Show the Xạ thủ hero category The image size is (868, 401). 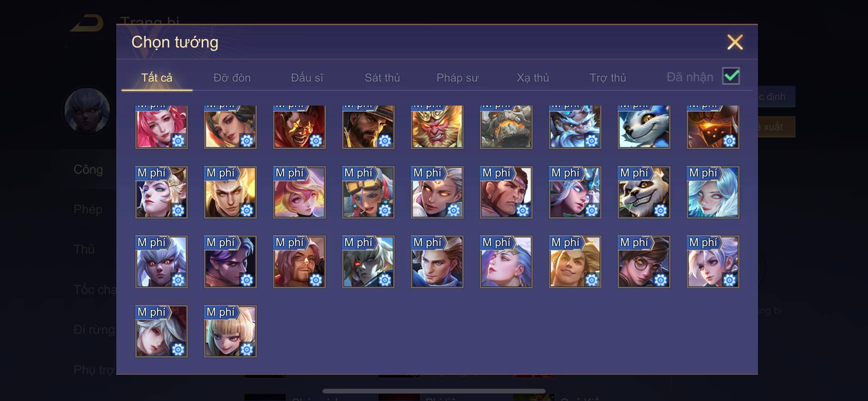click(x=533, y=77)
